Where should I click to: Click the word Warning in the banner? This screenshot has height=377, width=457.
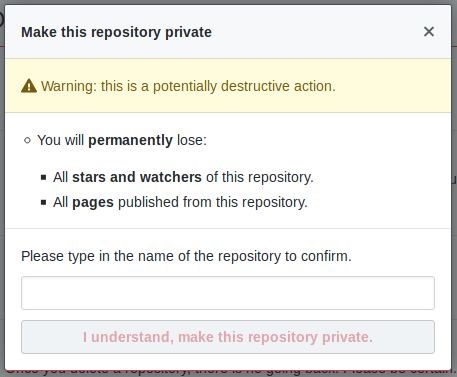[69, 86]
